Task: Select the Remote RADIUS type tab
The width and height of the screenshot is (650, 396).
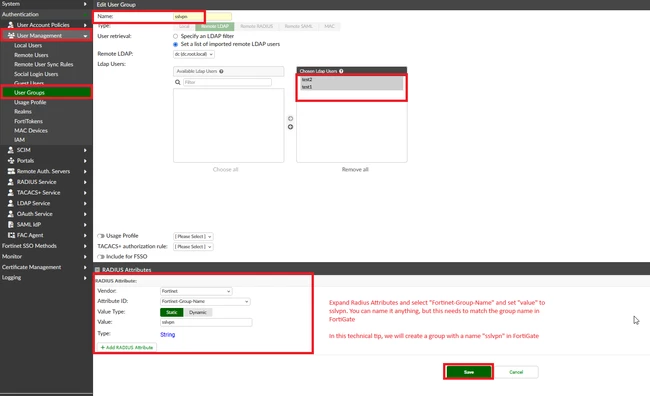Action: pos(257,26)
